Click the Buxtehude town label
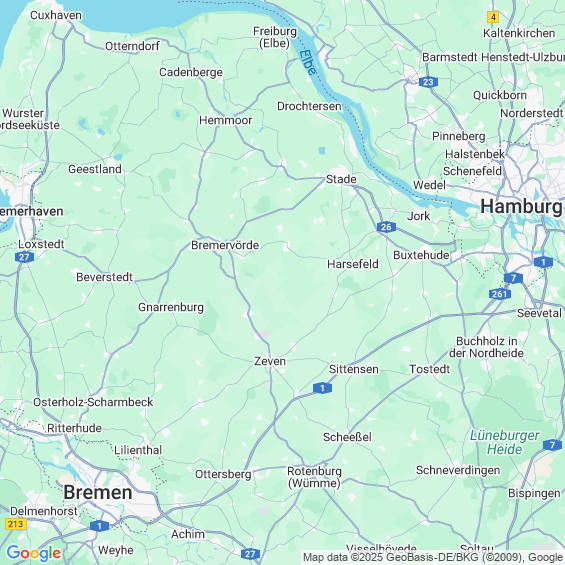The image size is (565, 565). (421, 255)
